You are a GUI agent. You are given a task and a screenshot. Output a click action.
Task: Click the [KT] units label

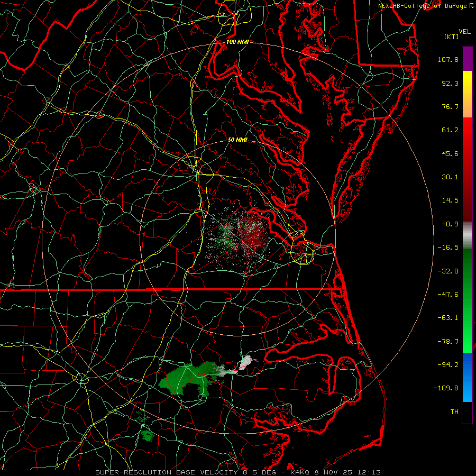451,36
